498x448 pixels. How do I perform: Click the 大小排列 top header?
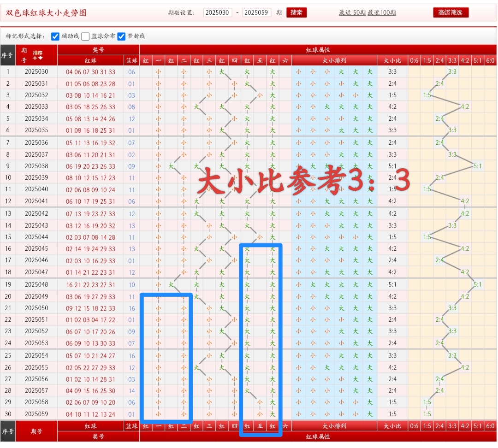coord(334,61)
